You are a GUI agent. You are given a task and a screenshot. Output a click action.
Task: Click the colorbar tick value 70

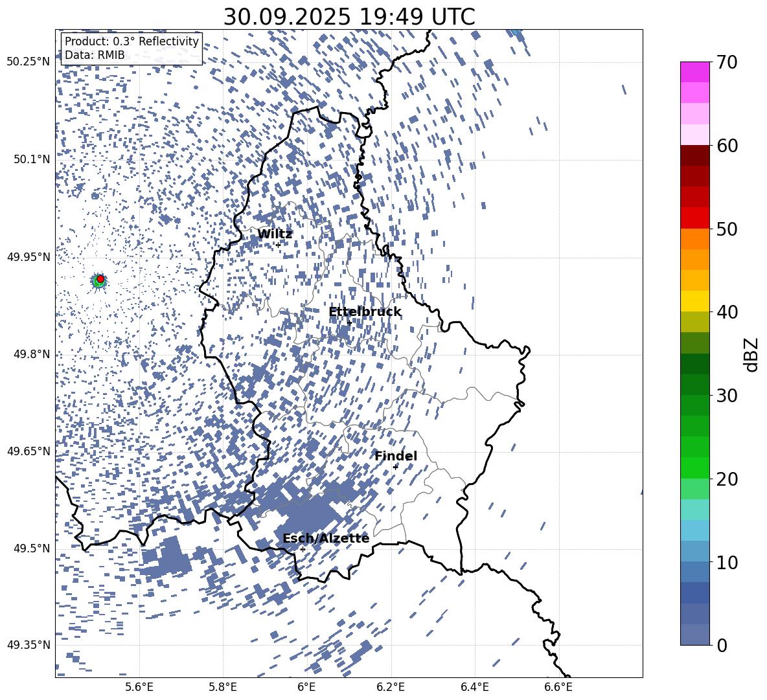pyautogui.click(x=727, y=62)
